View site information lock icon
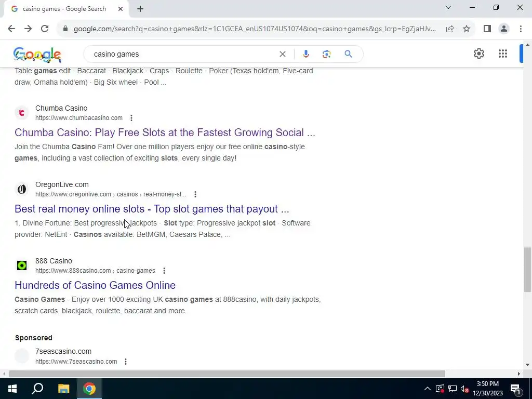Screen dimensions: 532x399 coord(65,29)
